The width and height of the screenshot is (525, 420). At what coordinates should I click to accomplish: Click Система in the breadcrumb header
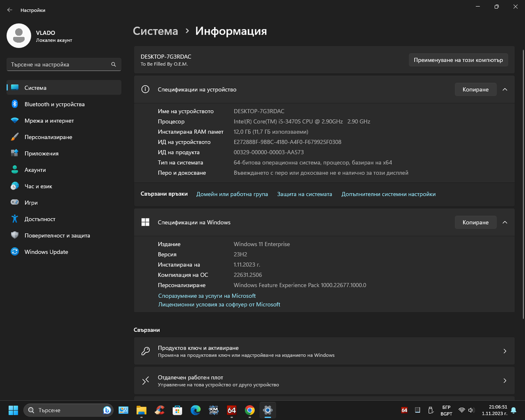pyautogui.click(x=155, y=31)
